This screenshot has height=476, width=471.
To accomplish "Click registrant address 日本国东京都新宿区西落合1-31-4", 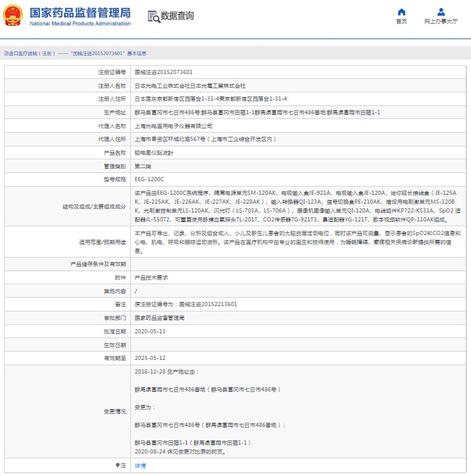I will [x=177, y=99].
